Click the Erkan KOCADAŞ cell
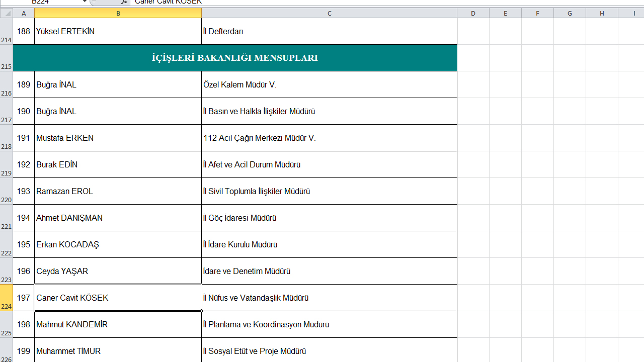This screenshot has width=644, height=362. tap(118, 244)
